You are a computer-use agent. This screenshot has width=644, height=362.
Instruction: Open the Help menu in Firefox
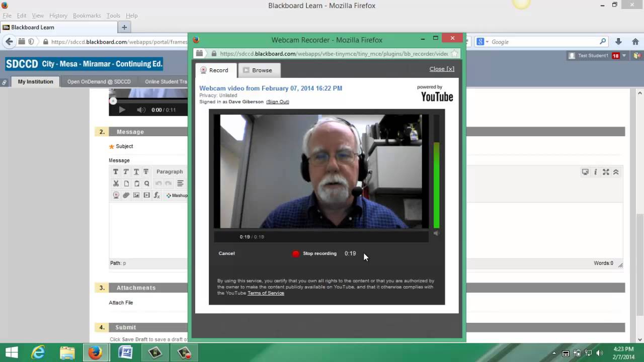[x=131, y=16]
